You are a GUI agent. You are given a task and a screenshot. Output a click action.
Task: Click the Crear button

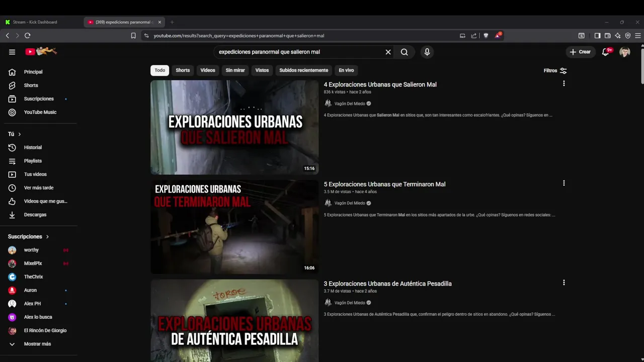tap(580, 52)
